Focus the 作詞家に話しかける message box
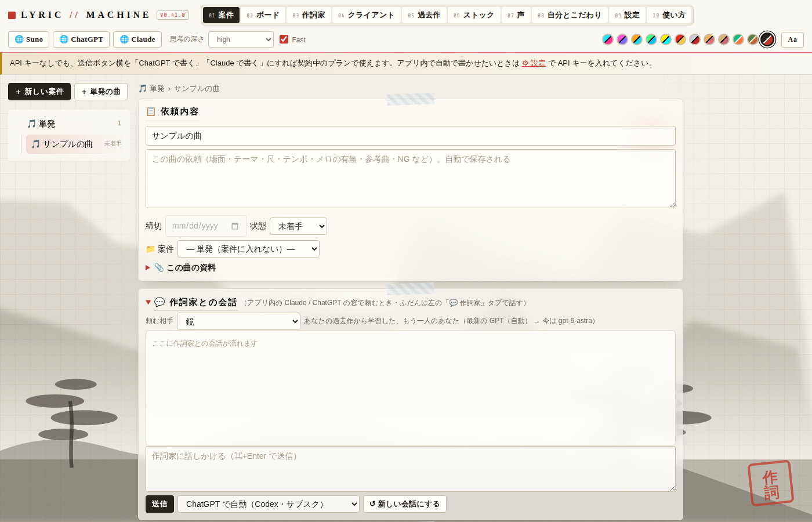Viewport: 812px width, 522px height. point(411,469)
